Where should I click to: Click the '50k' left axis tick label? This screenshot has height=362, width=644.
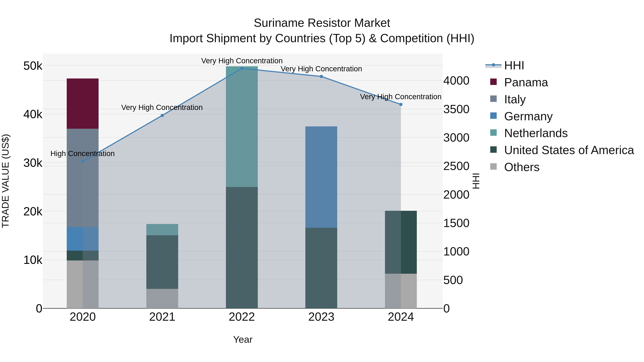pos(33,66)
